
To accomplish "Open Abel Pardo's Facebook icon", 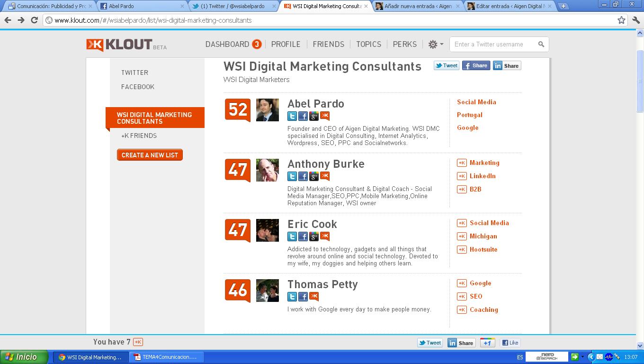I will (303, 116).
